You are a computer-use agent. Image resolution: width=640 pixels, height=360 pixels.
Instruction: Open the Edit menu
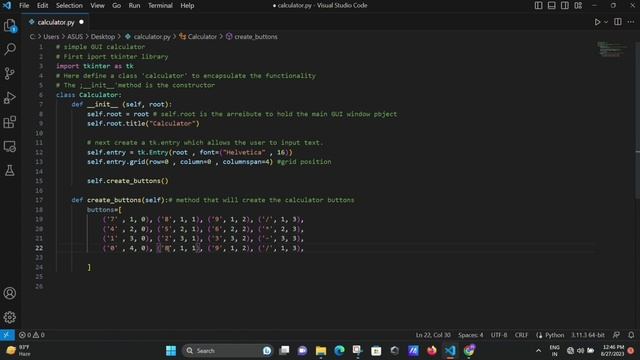(42, 5)
